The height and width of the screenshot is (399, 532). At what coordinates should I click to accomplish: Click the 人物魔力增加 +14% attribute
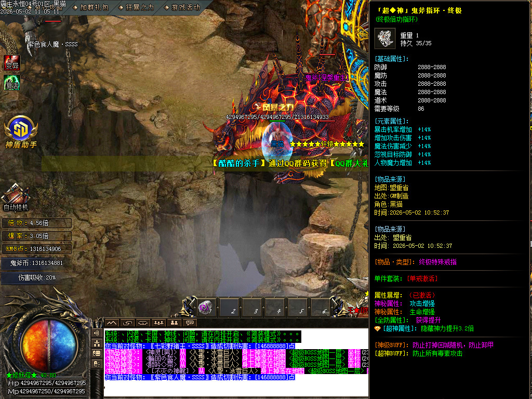403,163
